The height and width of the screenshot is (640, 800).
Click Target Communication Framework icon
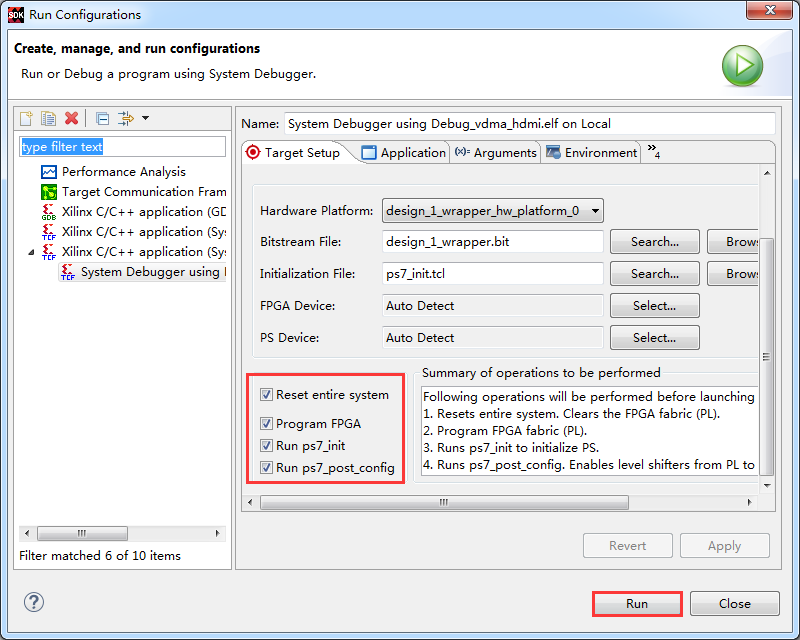[x=49, y=192]
